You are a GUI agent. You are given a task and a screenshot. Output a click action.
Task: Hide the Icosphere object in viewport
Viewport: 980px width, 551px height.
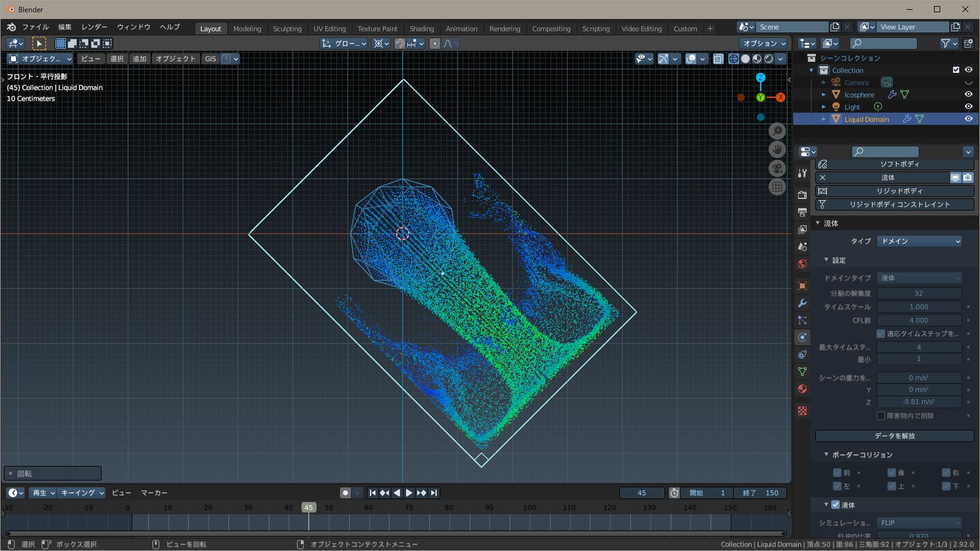(968, 94)
